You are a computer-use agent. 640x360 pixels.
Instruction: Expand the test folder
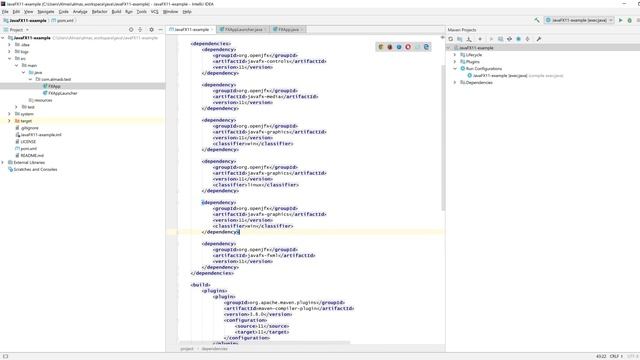(x=16, y=107)
